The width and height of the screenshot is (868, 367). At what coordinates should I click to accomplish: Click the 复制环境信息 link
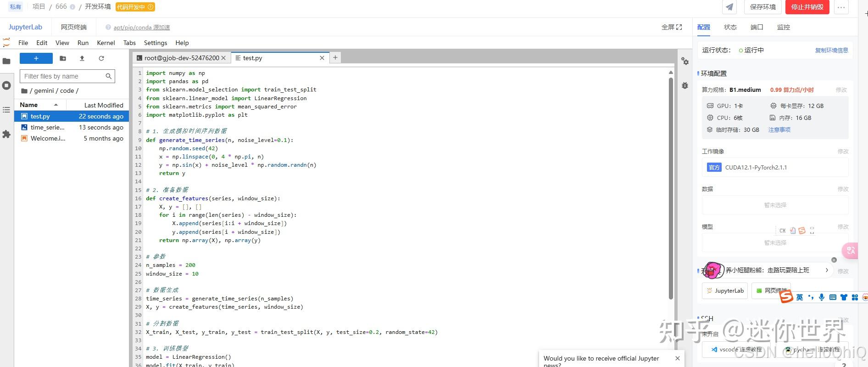(832, 51)
